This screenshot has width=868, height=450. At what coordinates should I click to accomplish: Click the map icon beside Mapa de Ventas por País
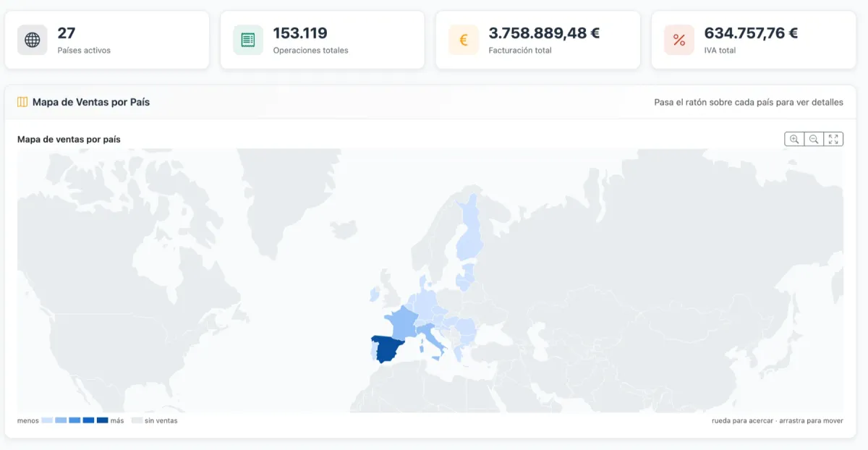(22, 102)
